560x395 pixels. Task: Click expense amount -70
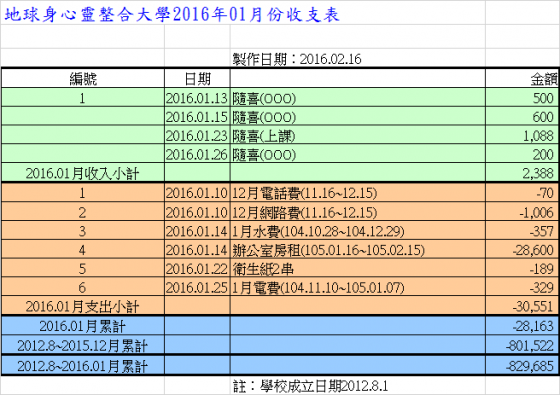pyautogui.click(x=522, y=193)
